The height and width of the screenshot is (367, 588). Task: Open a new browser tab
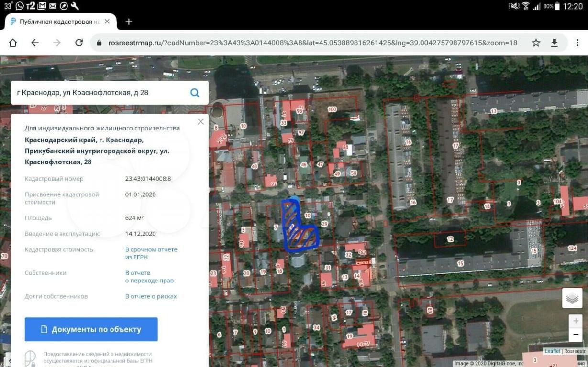click(129, 22)
